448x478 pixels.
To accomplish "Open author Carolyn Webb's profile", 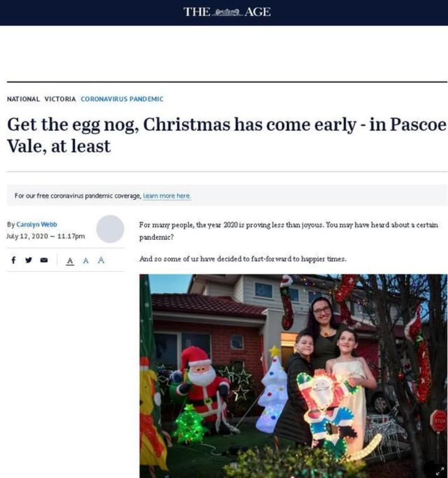I will [37, 224].
